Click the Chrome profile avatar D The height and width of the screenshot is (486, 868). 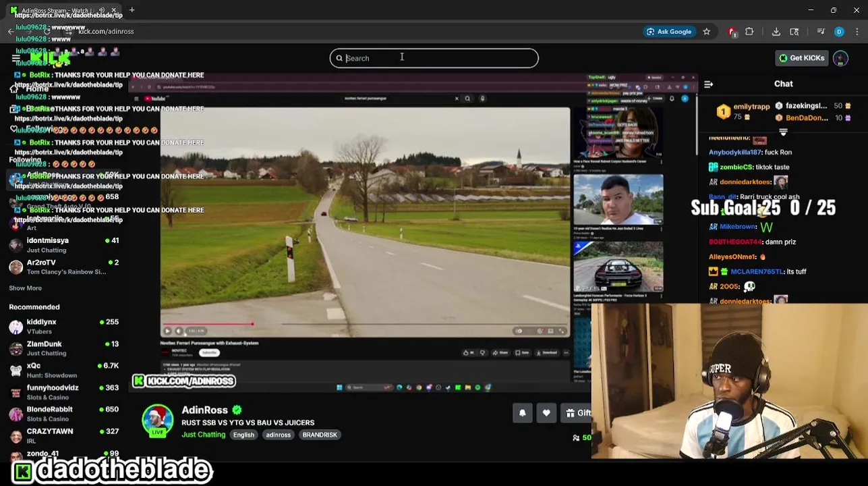pyautogui.click(x=839, y=31)
